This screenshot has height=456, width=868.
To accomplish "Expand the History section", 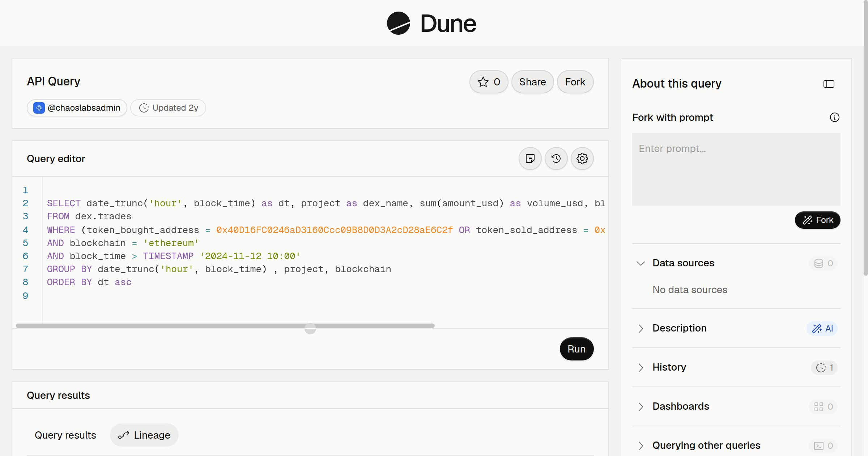I will point(641,367).
